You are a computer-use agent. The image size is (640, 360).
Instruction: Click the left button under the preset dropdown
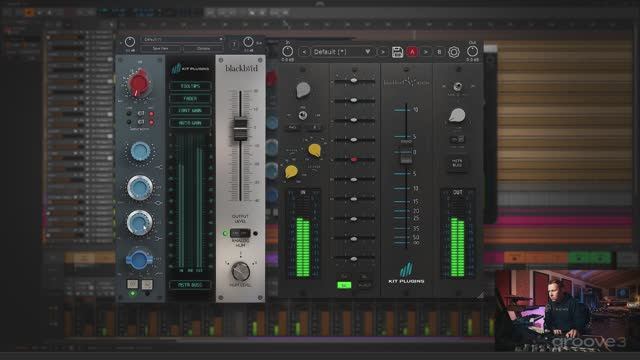coord(161,48)
